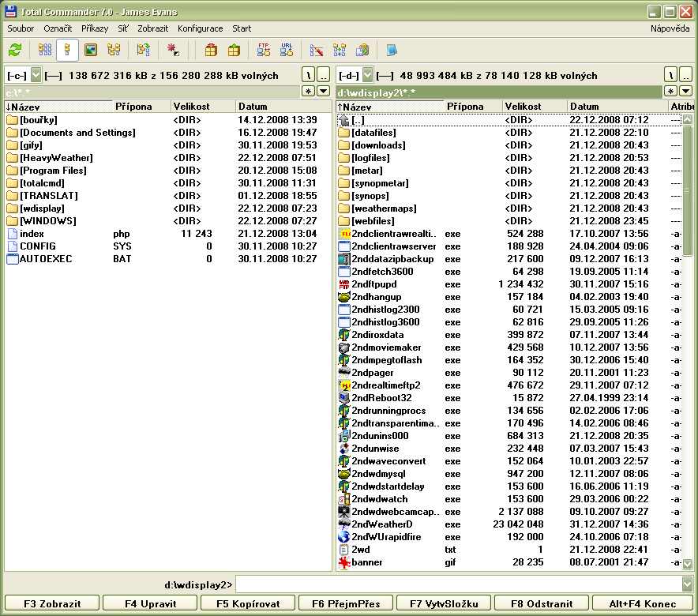Open the Síť menu
The image size is (698, 616).
123,28
